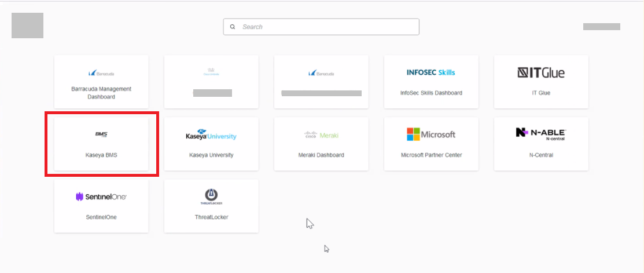
Task: Click the SentinelOne text label
Action: (x=101, y=217)
